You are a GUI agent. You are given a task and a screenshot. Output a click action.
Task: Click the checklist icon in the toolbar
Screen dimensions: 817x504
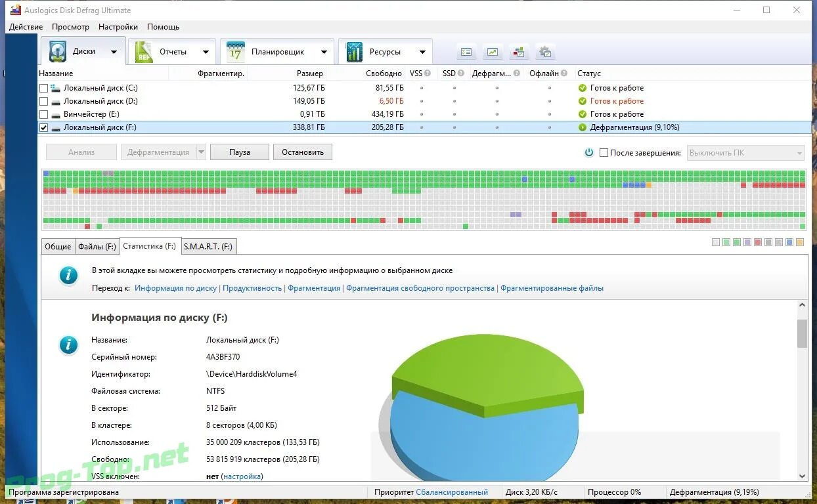click(x=466, y=52)
